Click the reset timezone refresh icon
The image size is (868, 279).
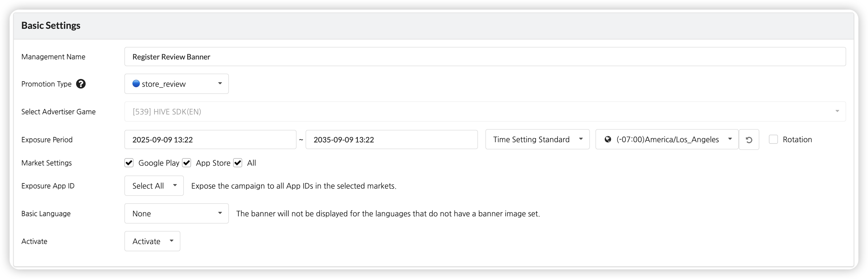point(749,140)
